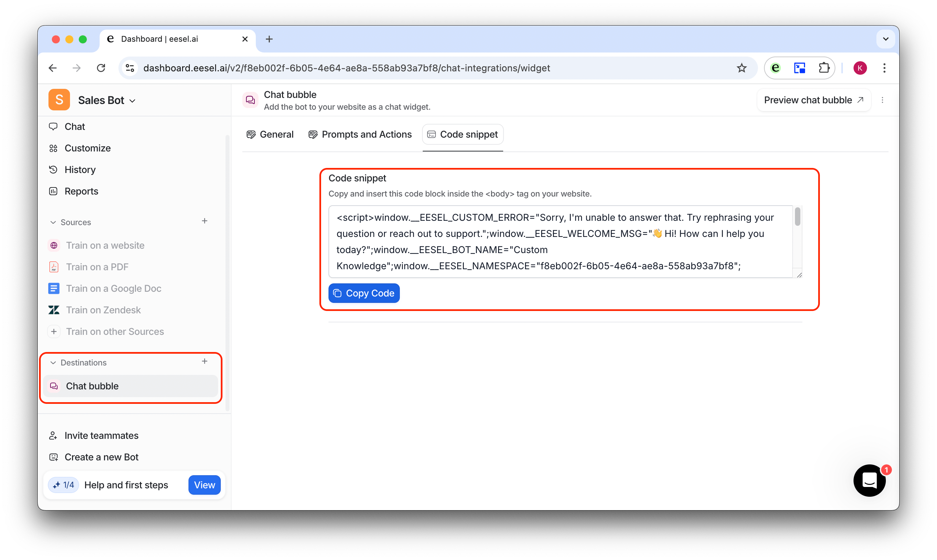Open the tab search dropdown arrow
Viewport: 937px width, 560px height.
(x=886, y=39)
